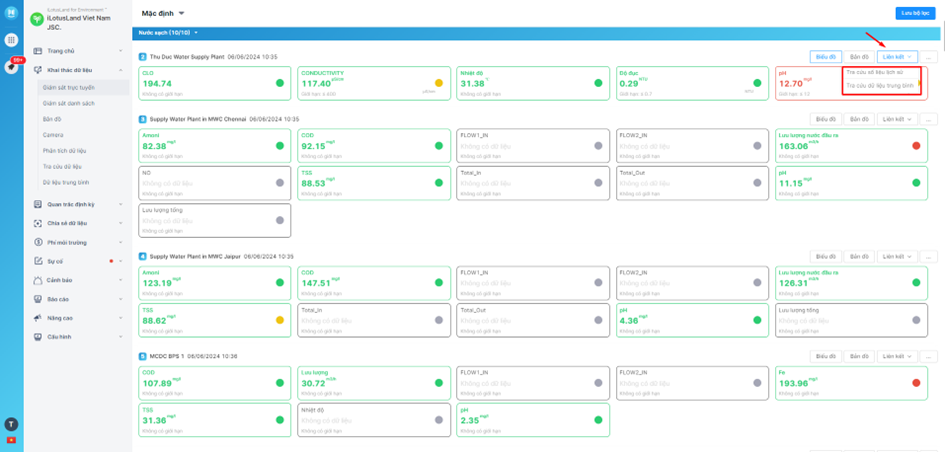945x452 pixels.
Task: Click Bản đồ button for Thu Duc plant
Action: pyautogui.click(x=859, y=57)
